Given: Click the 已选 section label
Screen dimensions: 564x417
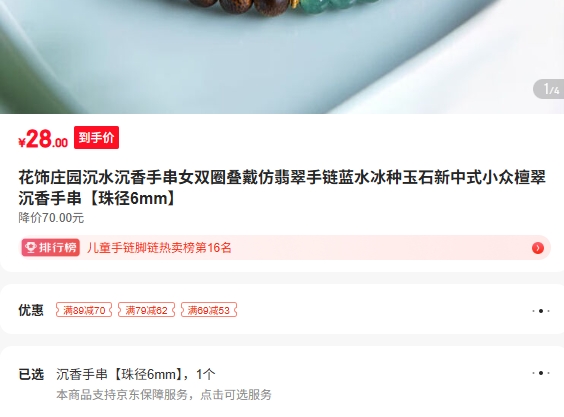Looking at the screenshot, I should (31, 374).
